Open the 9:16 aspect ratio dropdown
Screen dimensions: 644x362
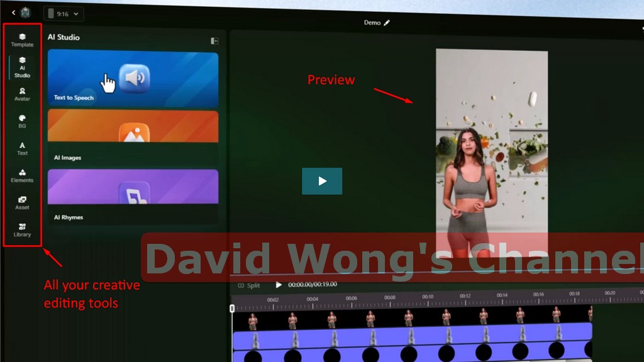click(64, 13)
